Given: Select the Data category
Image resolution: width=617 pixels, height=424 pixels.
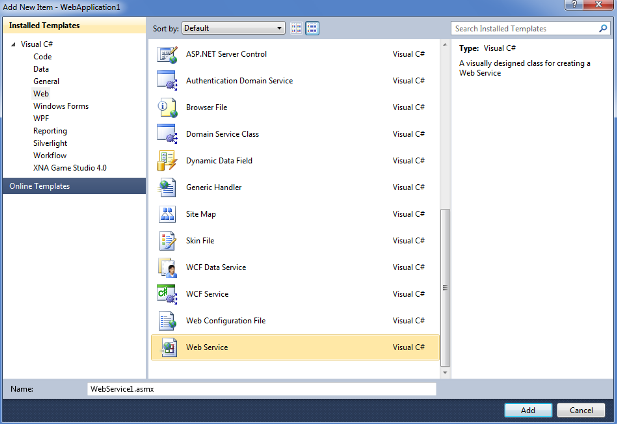Looking at the screenshot, I should pos(41,69).
